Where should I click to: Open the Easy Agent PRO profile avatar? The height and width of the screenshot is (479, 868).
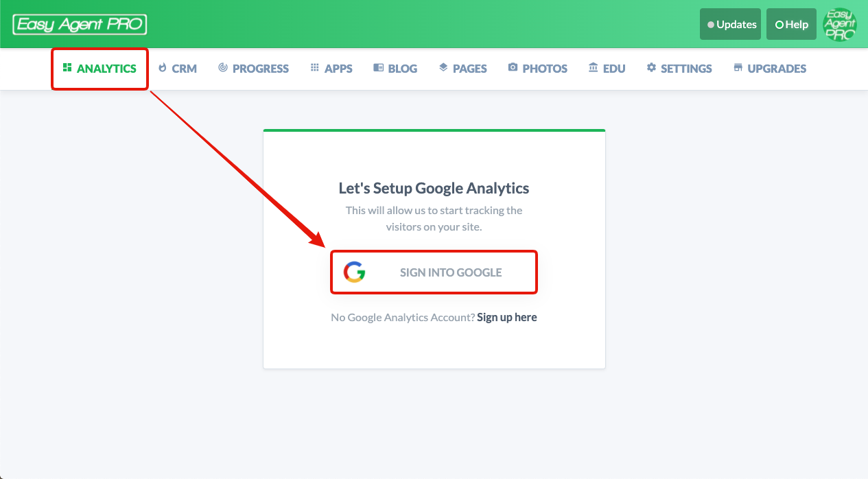(x=840, y=25)
